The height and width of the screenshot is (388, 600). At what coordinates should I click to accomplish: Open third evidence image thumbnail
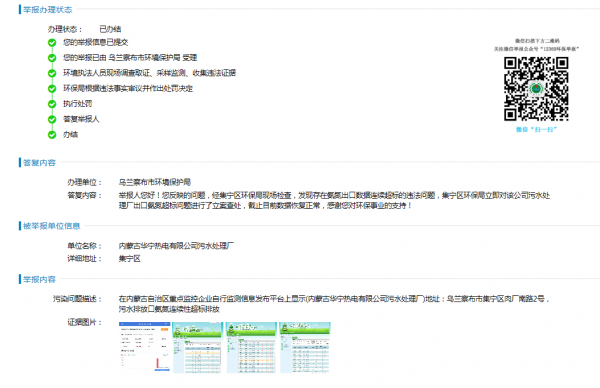coord(251,347)
